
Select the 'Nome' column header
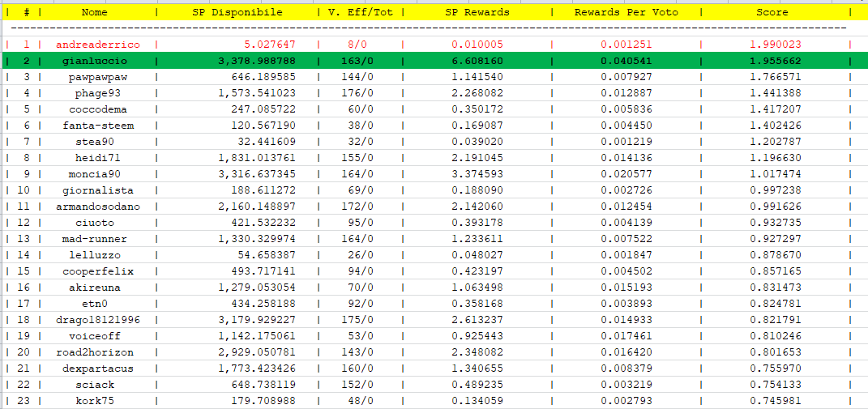94,11
